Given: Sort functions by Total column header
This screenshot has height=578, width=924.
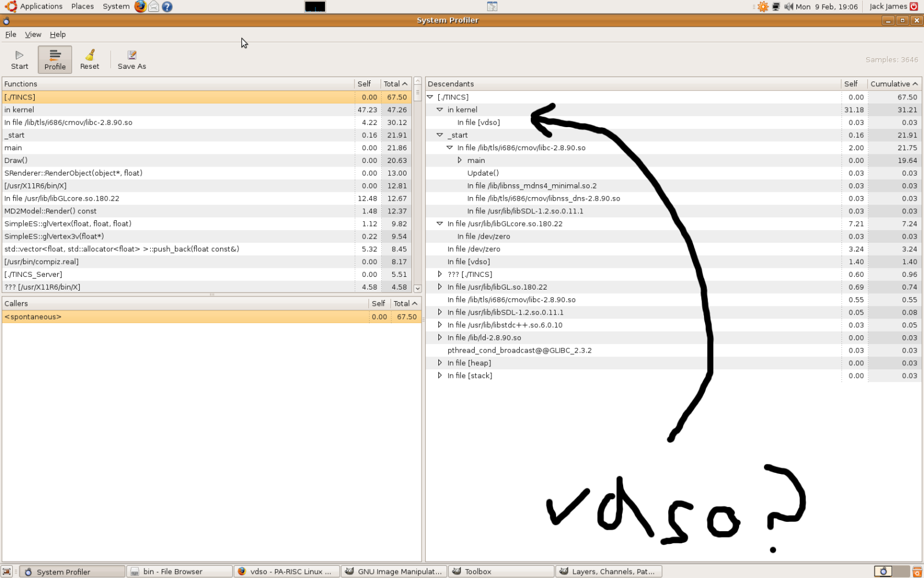Looking at the screenshot, I should tap(395, 84).
